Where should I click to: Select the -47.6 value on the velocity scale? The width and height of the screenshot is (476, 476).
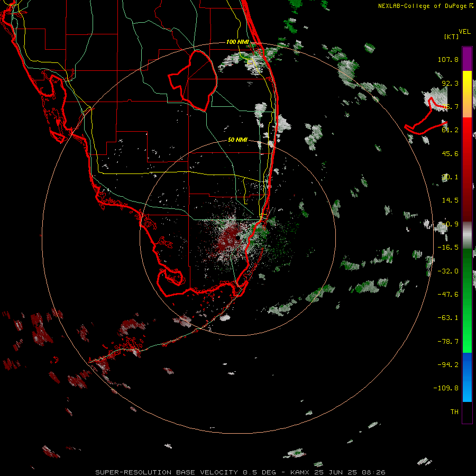pos(448,295)
